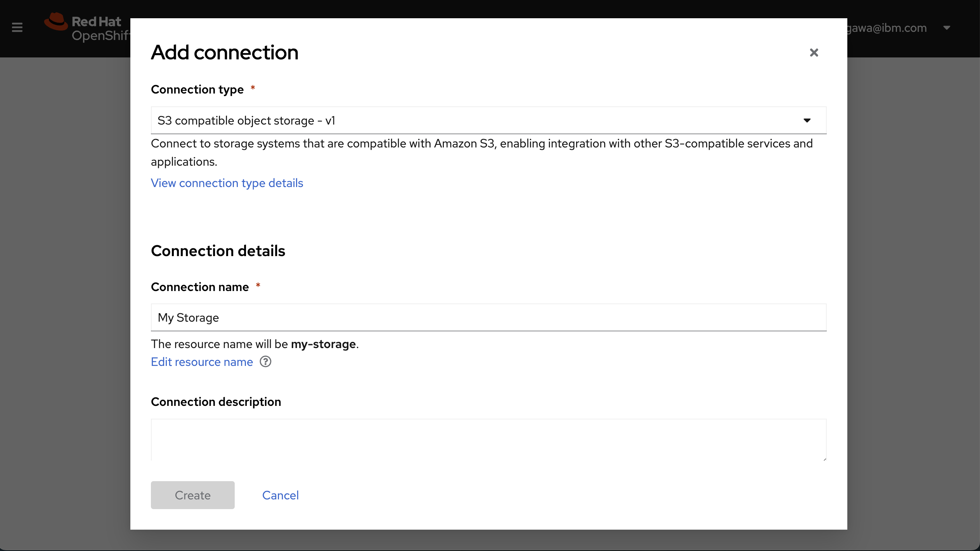This screenshot has height=551, width=980.
Task: Click the Connection name field label
Action: [x=200, y=287]
